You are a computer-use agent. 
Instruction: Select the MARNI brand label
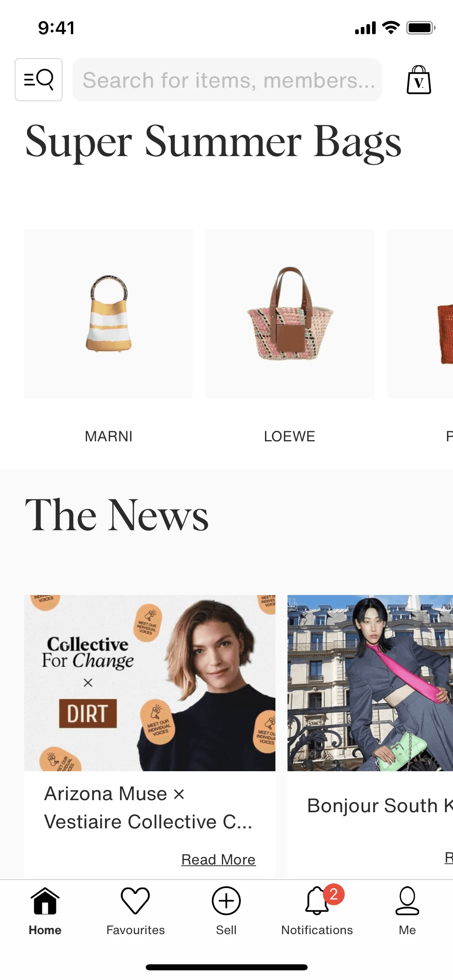click(109, 436)
